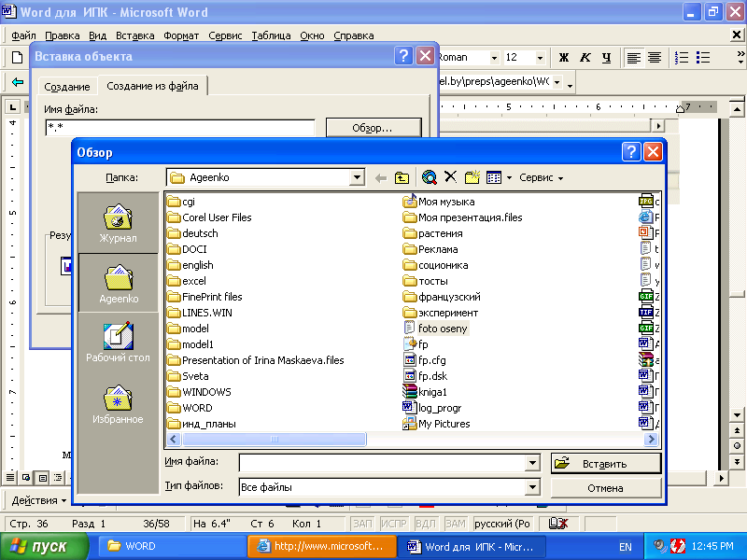Click the Delete (X) toolbar icon
Screen dimensions: 747x560
coord(450,177)
